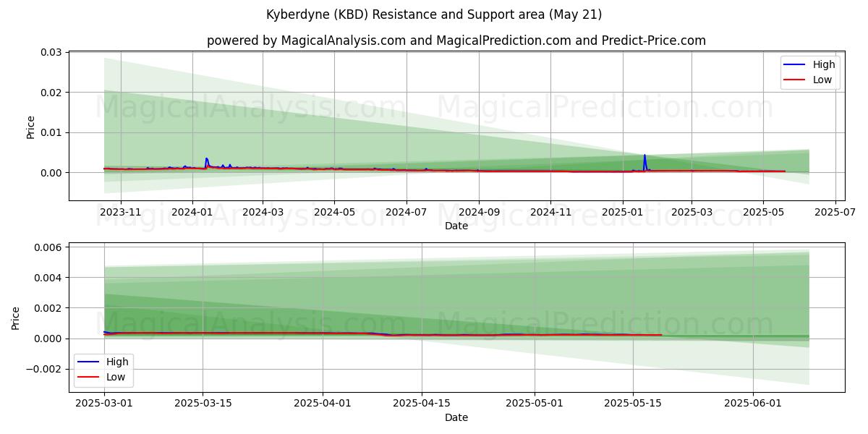
Task: Click the '2025-03-15' x-axis label
Action: point(203,404)
